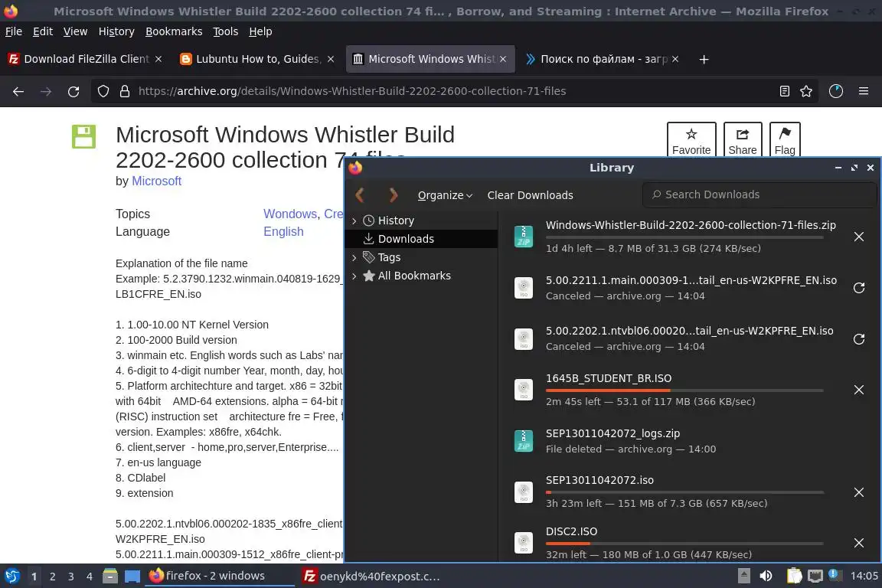The width and height of the screenshot is (882, 588).
Task: Open the File menu
Action: [14, 31]
